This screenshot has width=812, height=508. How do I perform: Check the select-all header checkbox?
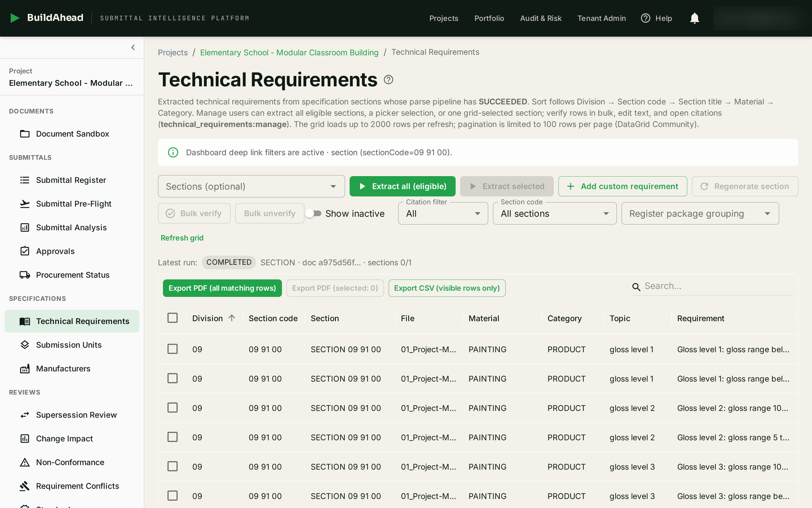[173, 318]
